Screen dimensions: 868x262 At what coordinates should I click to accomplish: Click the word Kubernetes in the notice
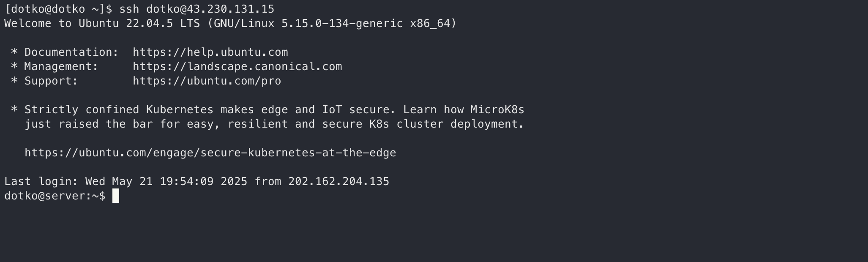(180, 110)
